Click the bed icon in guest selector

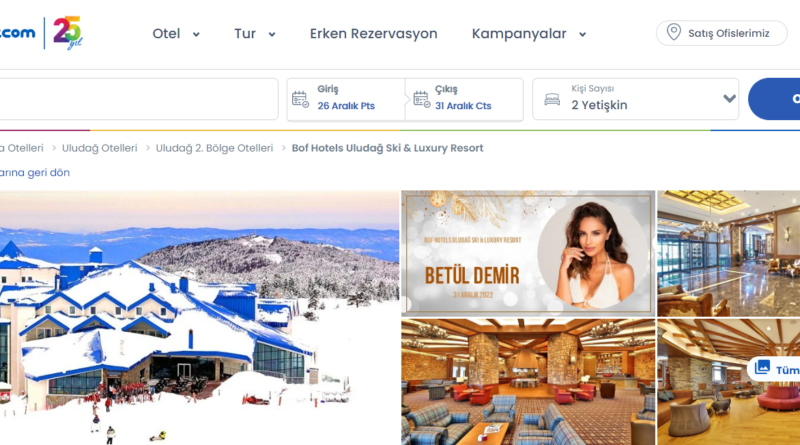[x=552, y=100]
